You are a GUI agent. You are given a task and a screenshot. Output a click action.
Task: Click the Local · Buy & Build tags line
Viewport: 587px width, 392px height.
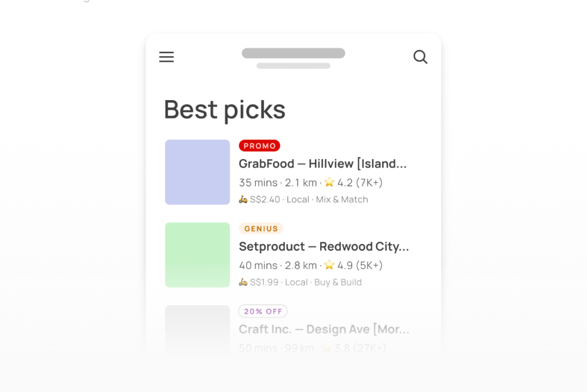click(323, 282)
